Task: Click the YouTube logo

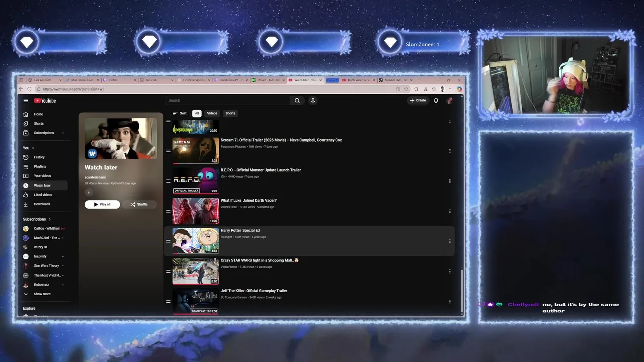Action: (x=45, y=101)
